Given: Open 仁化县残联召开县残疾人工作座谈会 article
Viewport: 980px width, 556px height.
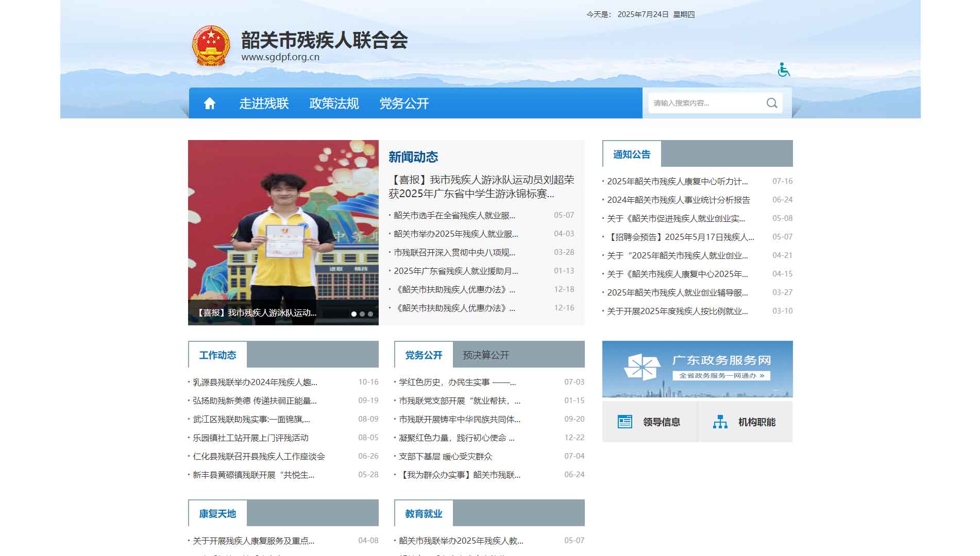Looking at the screenshot, I should pyautogui.click(x=259, y=456).
